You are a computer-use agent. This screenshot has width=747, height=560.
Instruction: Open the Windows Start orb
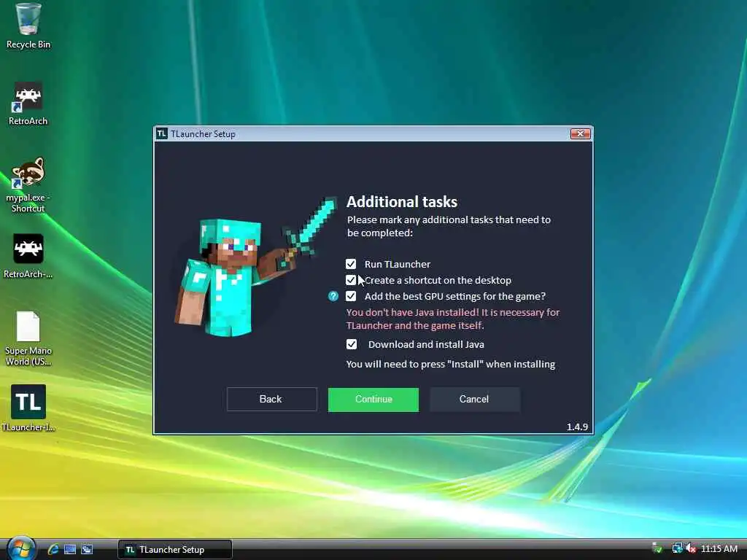pyautogui.click(x=21, y=548)
